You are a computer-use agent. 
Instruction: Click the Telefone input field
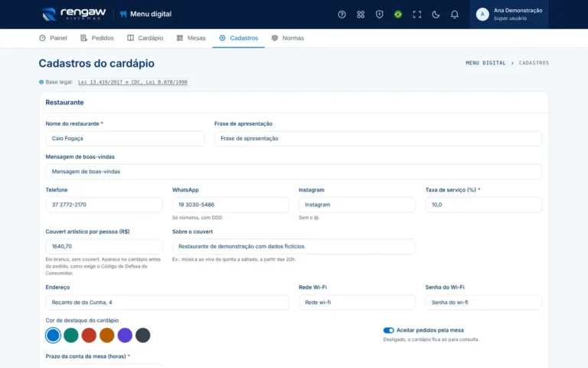(104, 205)
